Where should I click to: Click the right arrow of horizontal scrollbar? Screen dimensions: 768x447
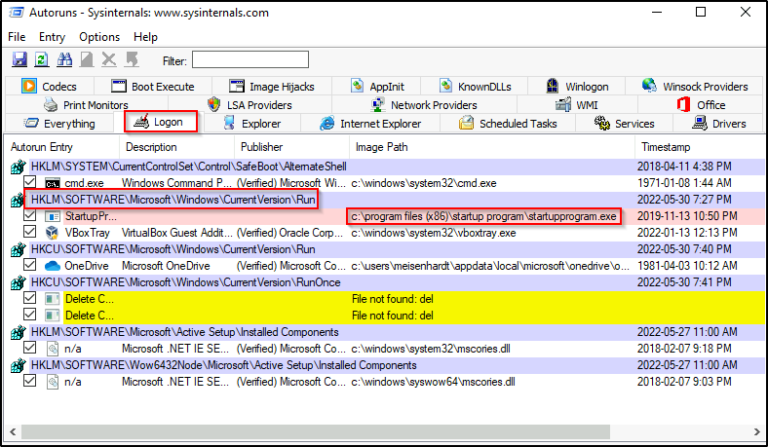coord(757,432)
